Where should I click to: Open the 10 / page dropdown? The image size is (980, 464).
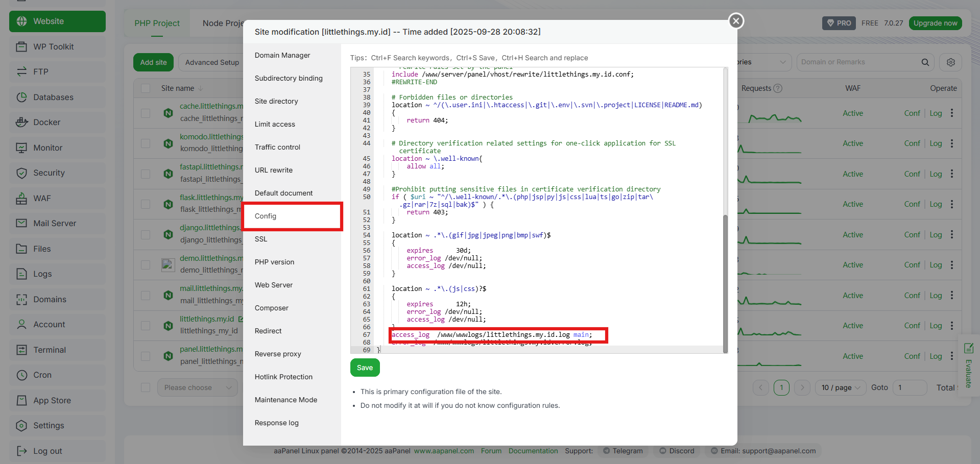(841, 387)
